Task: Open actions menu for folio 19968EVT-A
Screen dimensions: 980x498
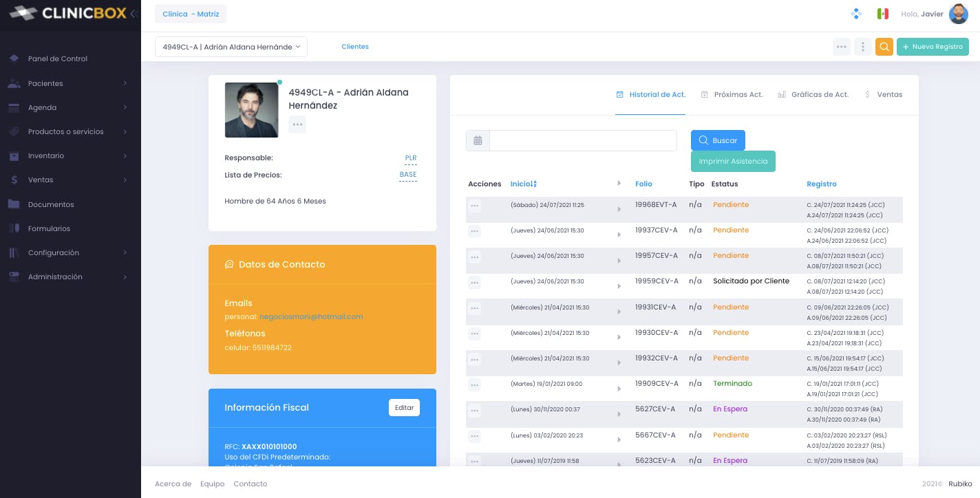Action: point(474,206)
